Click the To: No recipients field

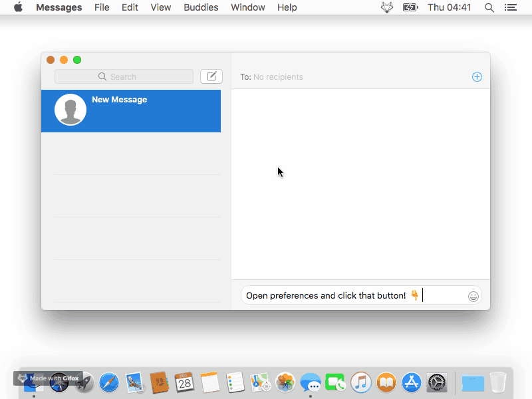pos(271,77)
